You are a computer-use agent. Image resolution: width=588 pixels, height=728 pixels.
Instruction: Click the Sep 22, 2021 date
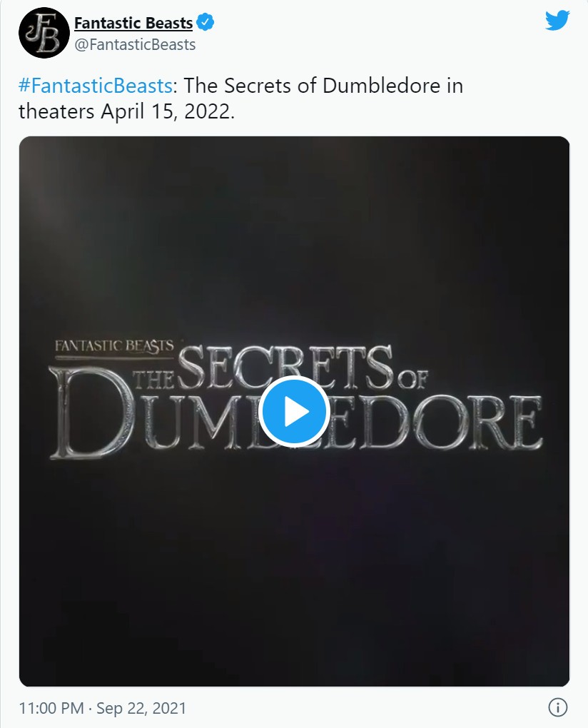point(141,708)
